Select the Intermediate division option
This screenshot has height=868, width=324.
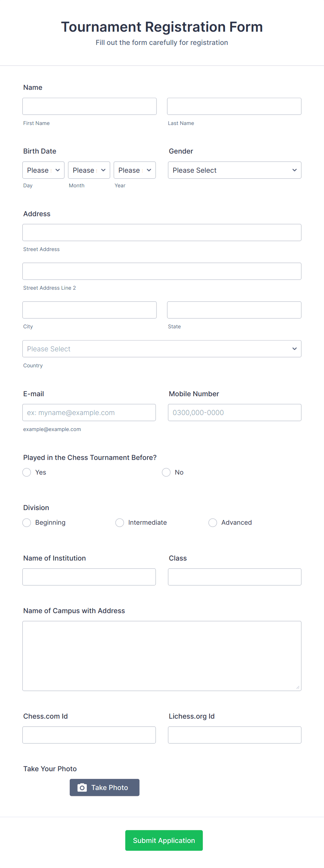click(119, 522)
